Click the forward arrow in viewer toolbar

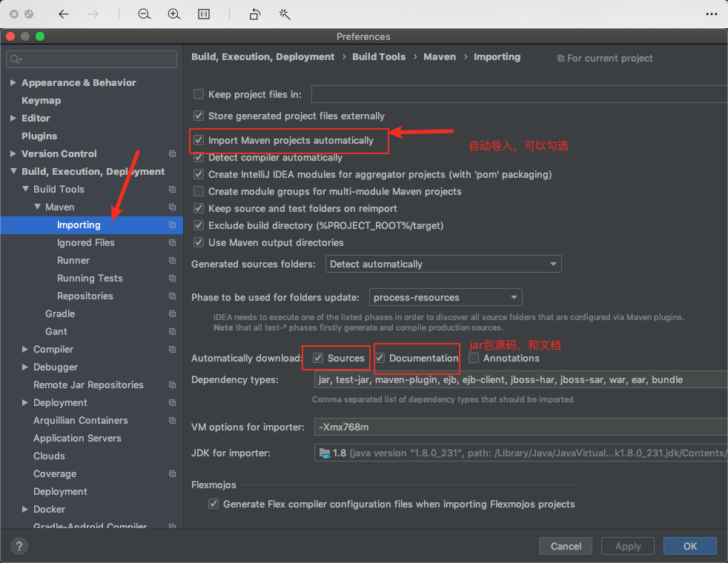point(93,14)
